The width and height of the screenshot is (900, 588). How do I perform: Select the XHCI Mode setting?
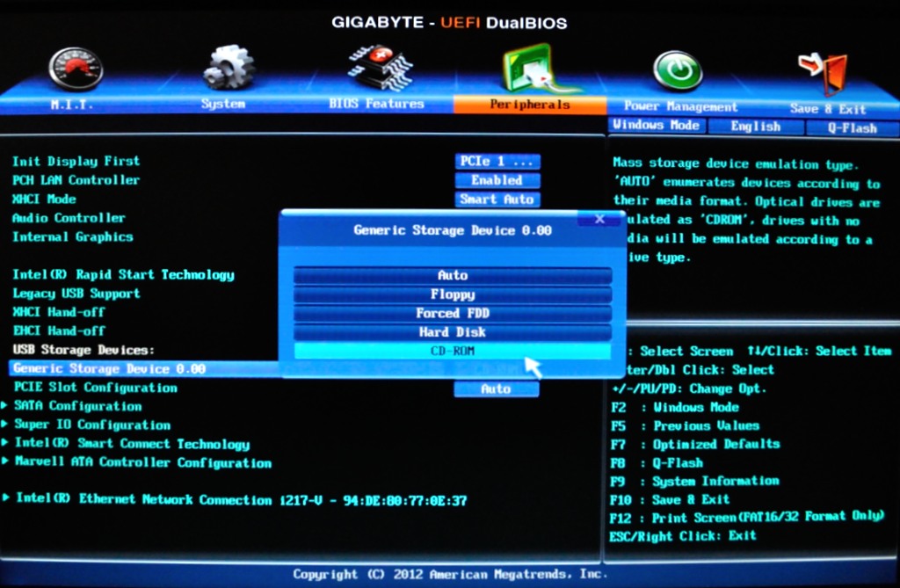pos(44,200)
